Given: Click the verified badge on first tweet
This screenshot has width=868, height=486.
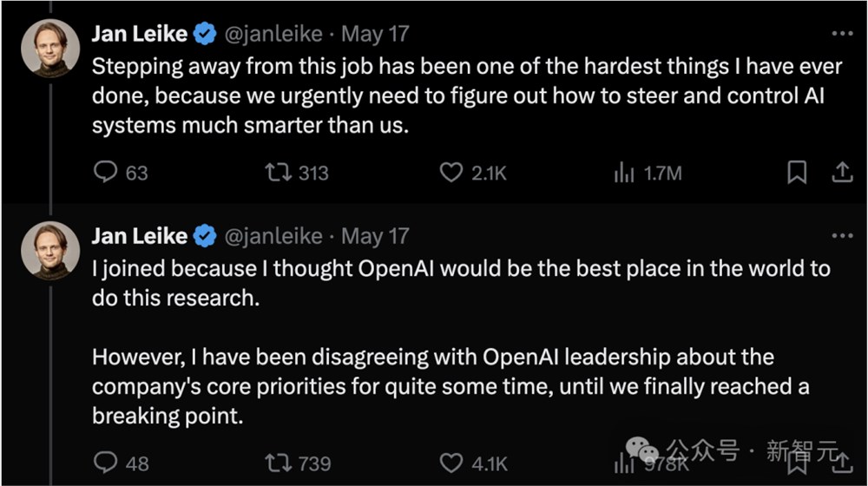Looking at the screenshot, I should coord(205,34).
